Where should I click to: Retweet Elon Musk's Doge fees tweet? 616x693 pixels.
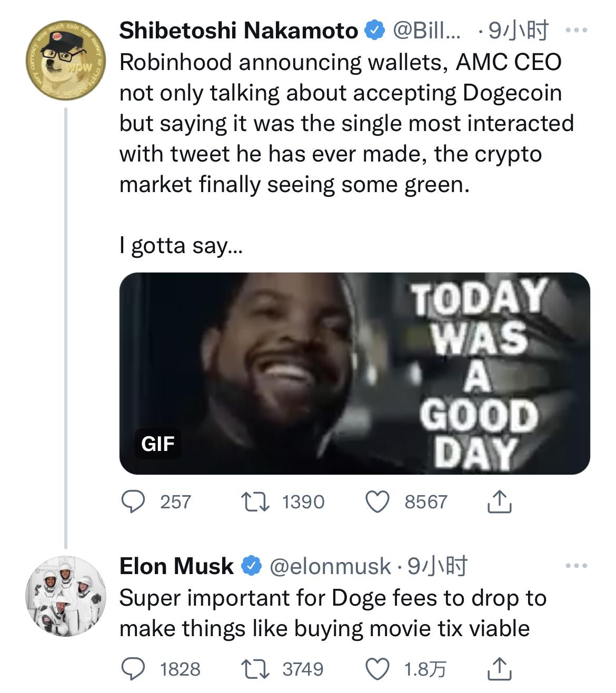point(256,669)
